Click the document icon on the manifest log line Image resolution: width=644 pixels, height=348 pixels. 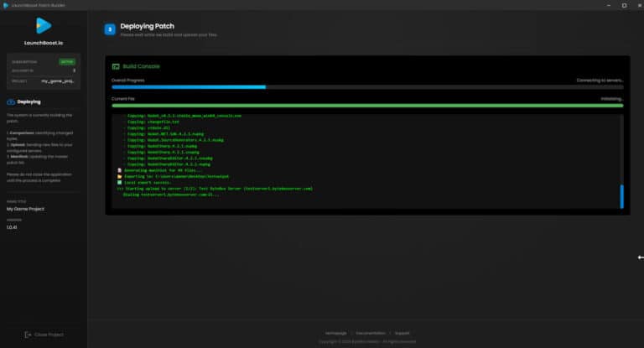click(120, 170)
